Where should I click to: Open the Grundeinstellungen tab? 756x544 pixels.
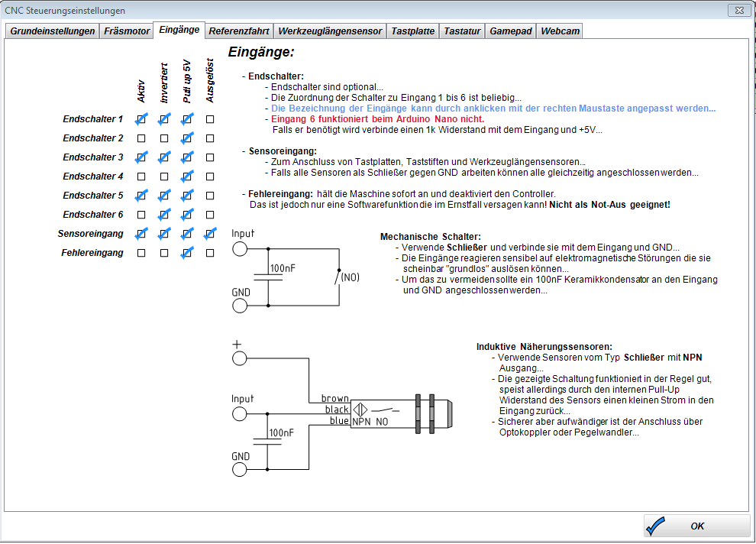point(53,31)
